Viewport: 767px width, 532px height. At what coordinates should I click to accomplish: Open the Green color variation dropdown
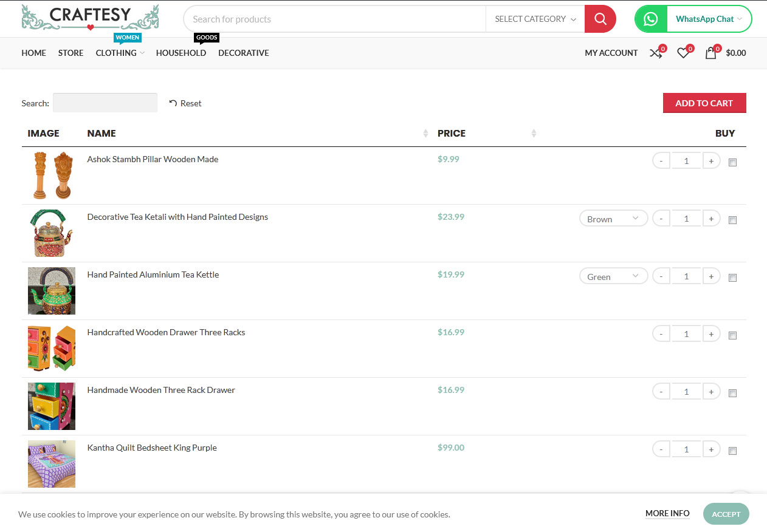pos(613,276)
